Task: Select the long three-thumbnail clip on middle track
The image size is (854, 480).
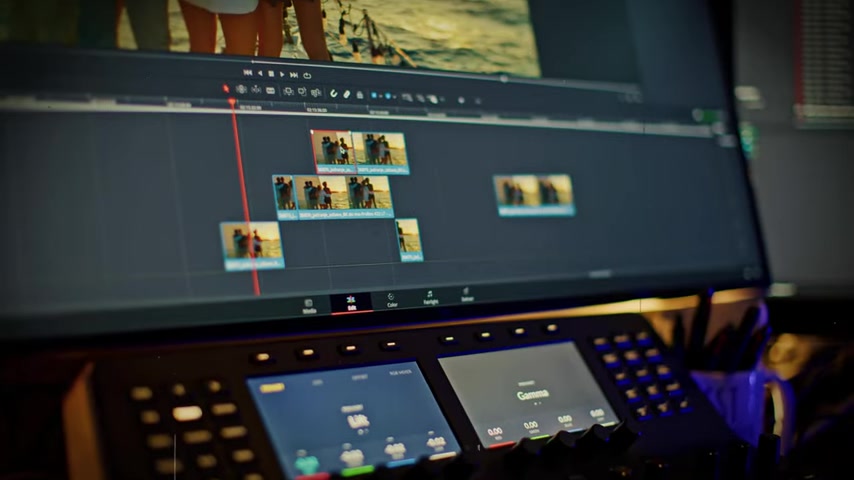Action: (343, 197)
